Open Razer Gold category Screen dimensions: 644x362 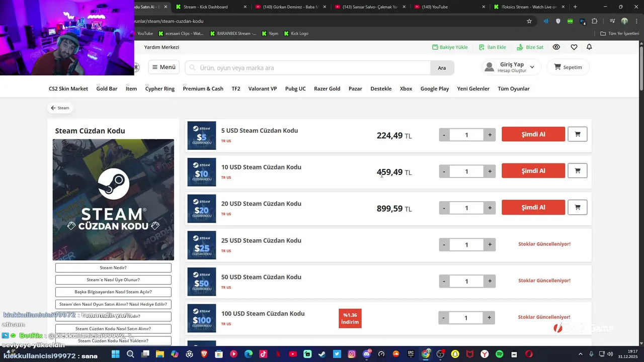pos(327,88)
